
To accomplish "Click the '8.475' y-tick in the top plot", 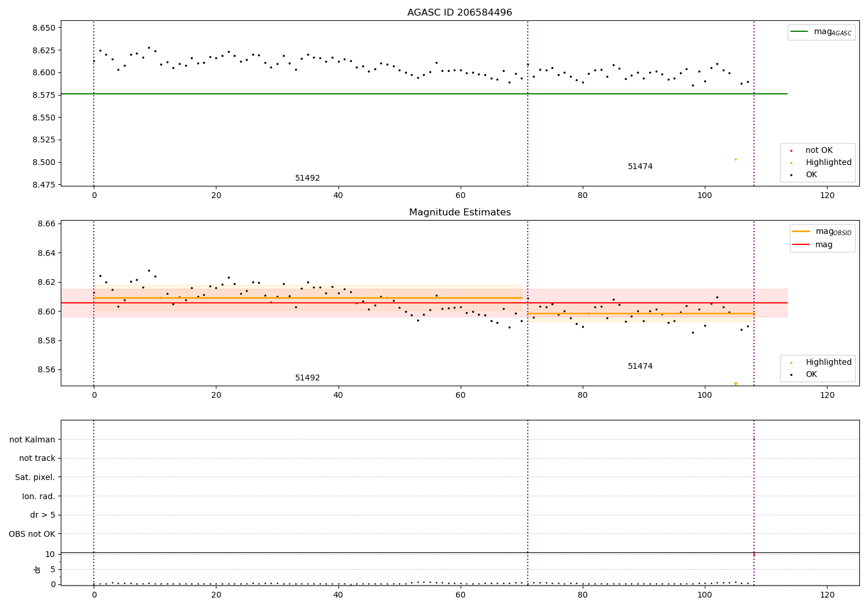I will 43,185.
